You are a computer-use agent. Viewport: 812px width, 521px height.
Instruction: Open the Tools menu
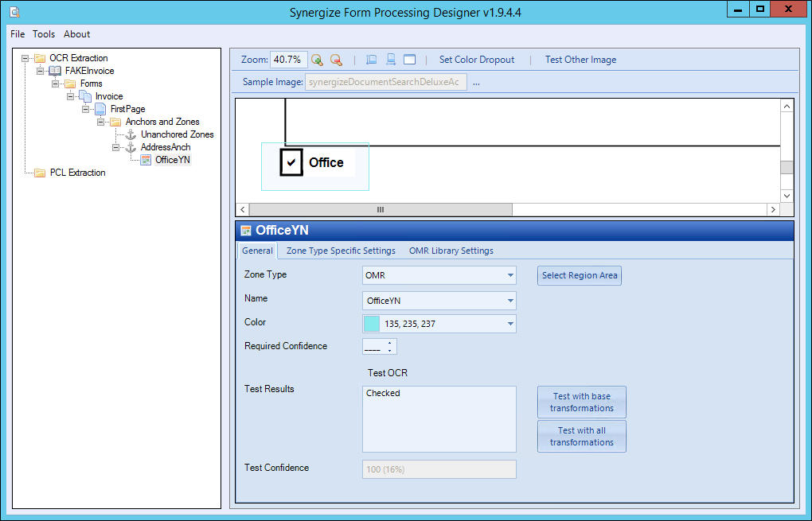[x=44, y=34]
